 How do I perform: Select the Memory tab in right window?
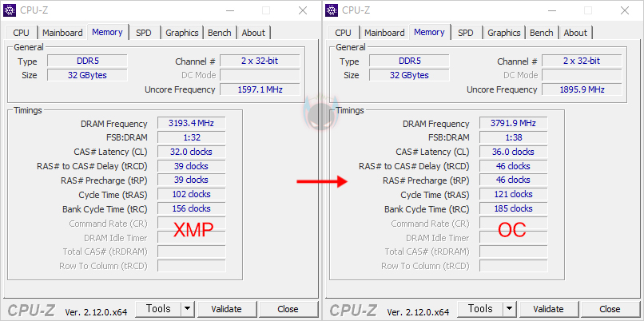[429, 32]
